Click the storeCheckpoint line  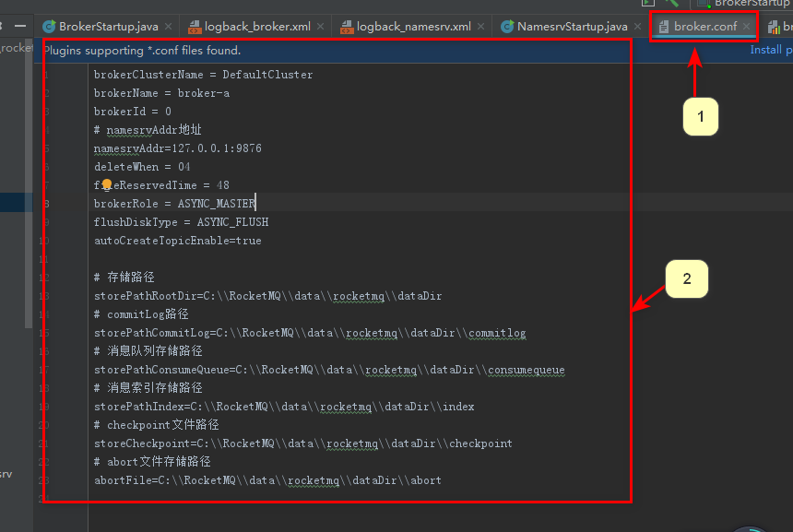(x=303, y=443)
